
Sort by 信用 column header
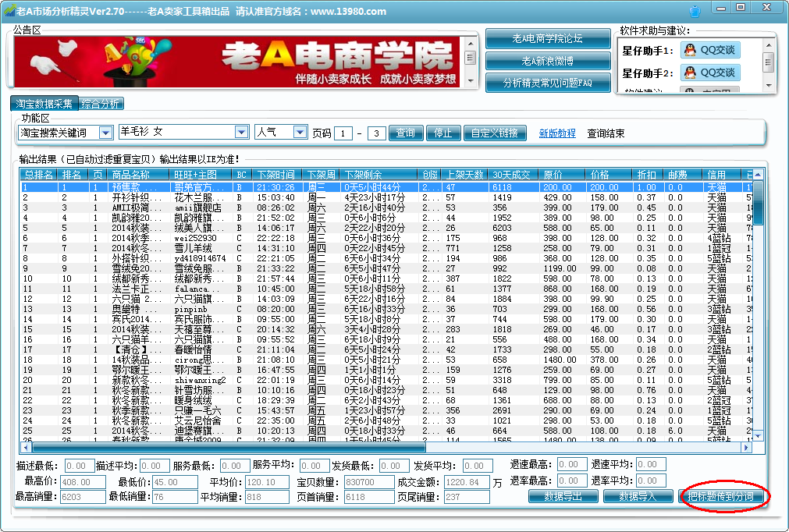[721, 175]
